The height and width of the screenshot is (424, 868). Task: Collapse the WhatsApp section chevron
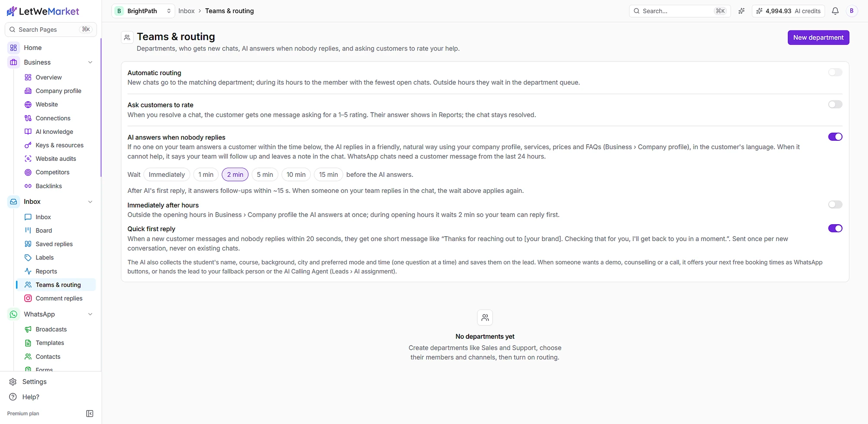[x=90, y=315]
